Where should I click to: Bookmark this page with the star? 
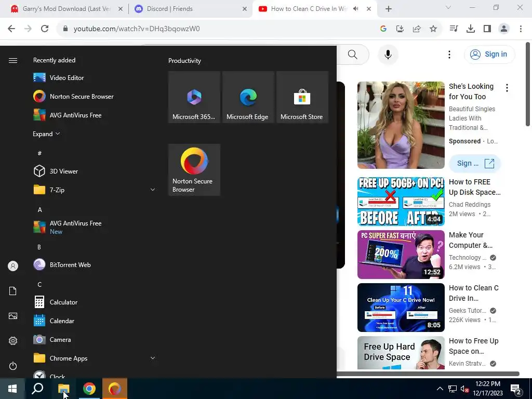coord(433,29)
